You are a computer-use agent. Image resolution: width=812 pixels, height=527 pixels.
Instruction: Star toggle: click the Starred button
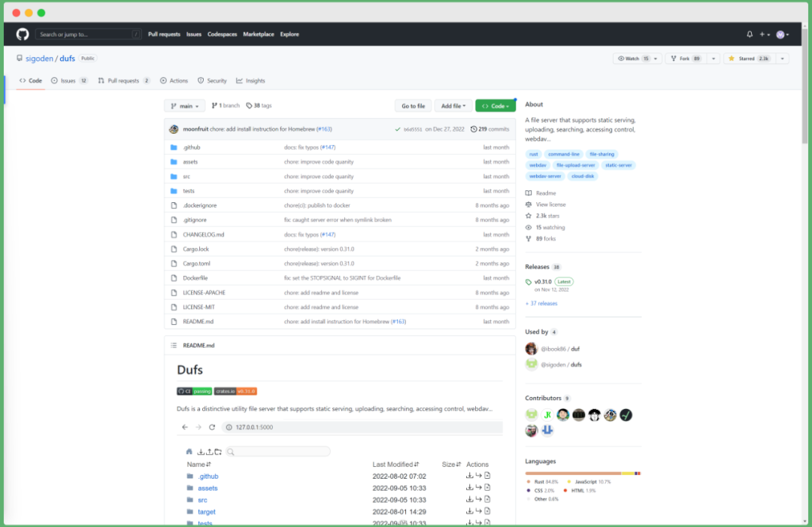tap(750, 59)
